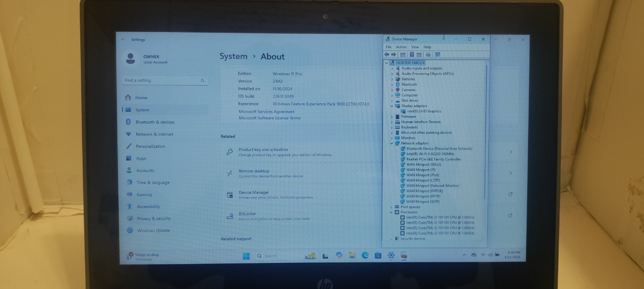Collapse the Display adapters category
This screenshot has height=289, width=644.
392,106
